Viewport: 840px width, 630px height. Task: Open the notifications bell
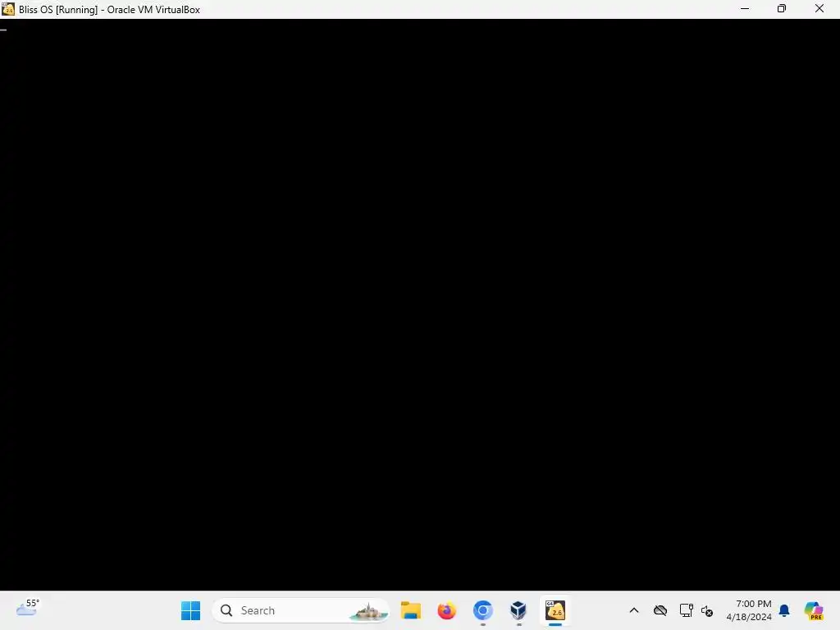tap(784, 610)
